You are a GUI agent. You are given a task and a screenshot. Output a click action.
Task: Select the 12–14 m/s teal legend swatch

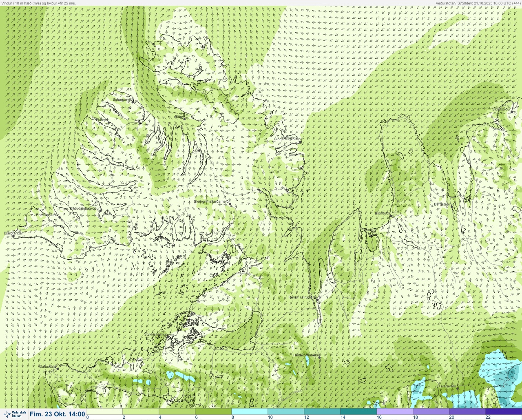322,411
